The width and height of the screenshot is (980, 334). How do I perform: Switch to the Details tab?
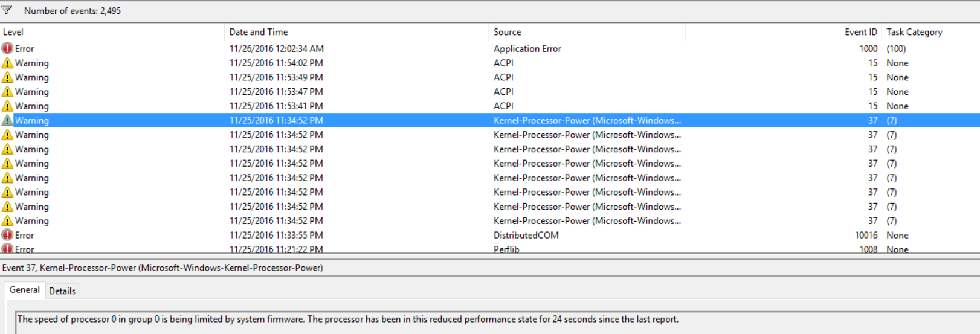click(x=62, y=291)
